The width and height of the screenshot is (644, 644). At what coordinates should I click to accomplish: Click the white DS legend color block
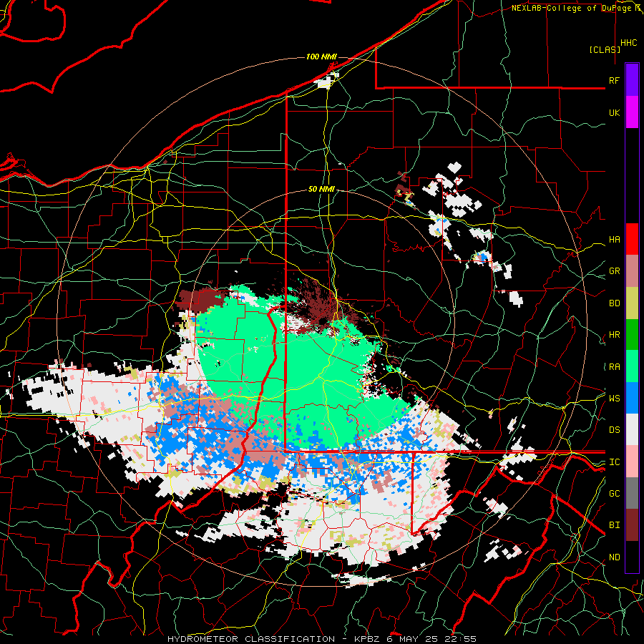click(632, 429)
